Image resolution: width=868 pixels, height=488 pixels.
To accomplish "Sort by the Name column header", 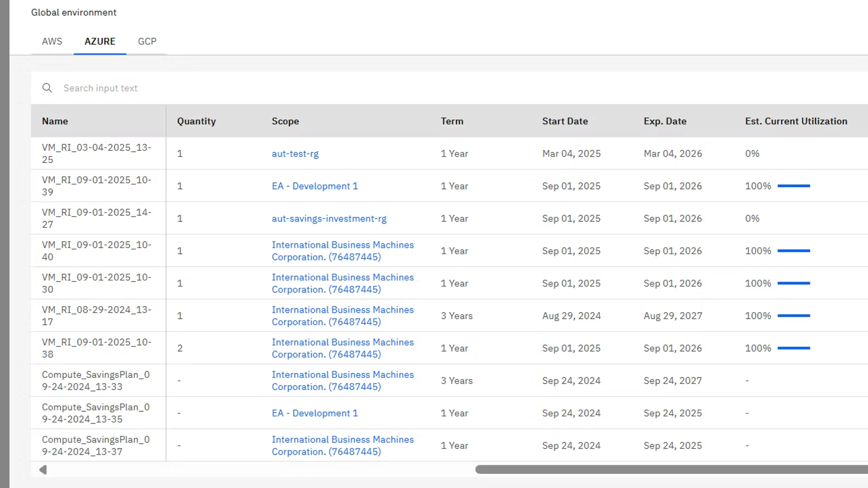I will pyautogui.click(x=55, y=121).
